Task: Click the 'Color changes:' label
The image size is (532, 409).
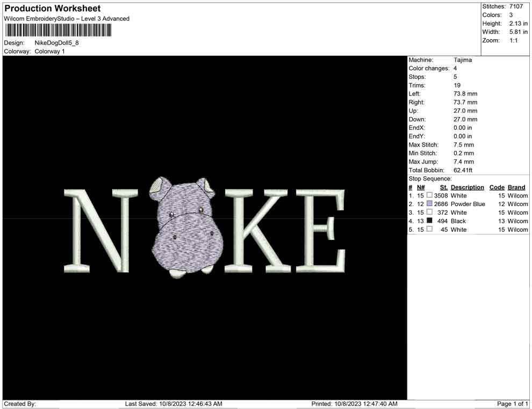Action: tap(429, 68)
